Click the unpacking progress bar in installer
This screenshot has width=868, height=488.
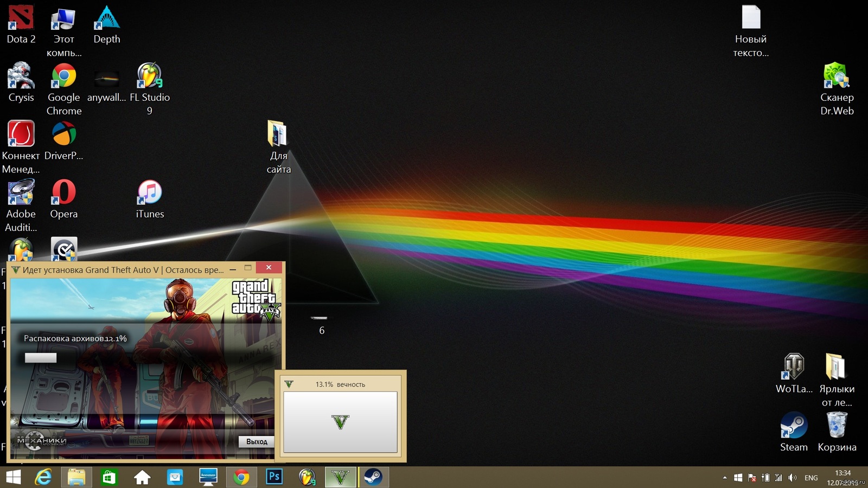tap(41, 358)
